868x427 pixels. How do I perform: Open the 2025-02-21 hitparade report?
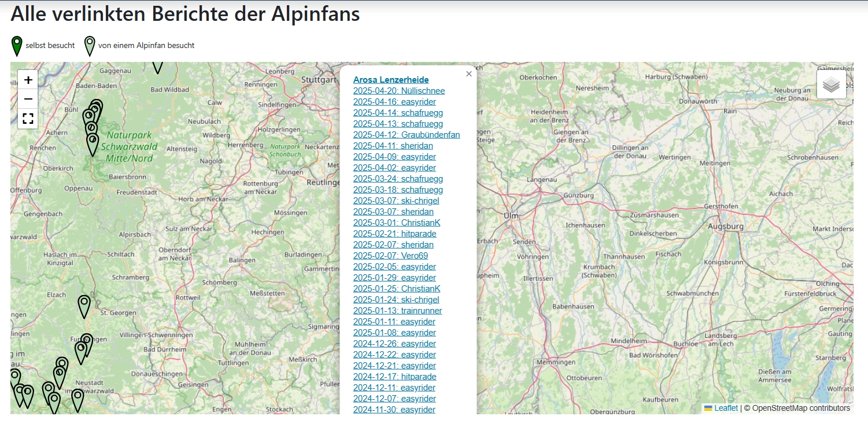coord(394,234)
